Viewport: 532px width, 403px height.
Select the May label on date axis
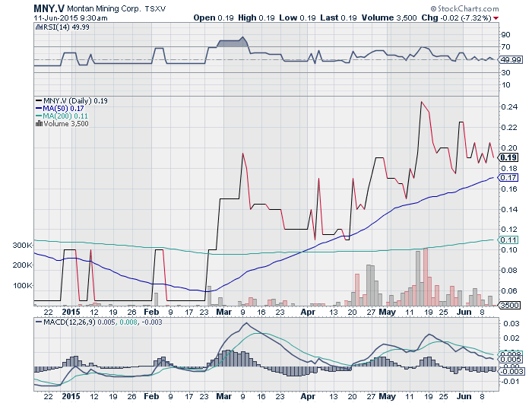pos(388,312)
